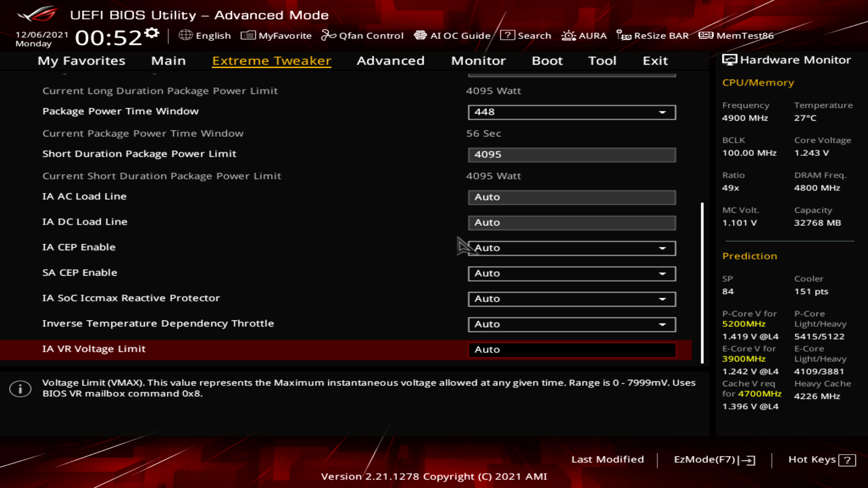Switch to the Advanced tab
This screenshot has height=488, width=868.
pos(390,61)
